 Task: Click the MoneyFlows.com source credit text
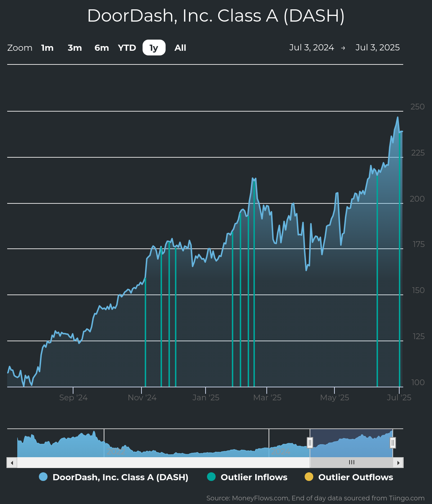(x=315, y=498)
